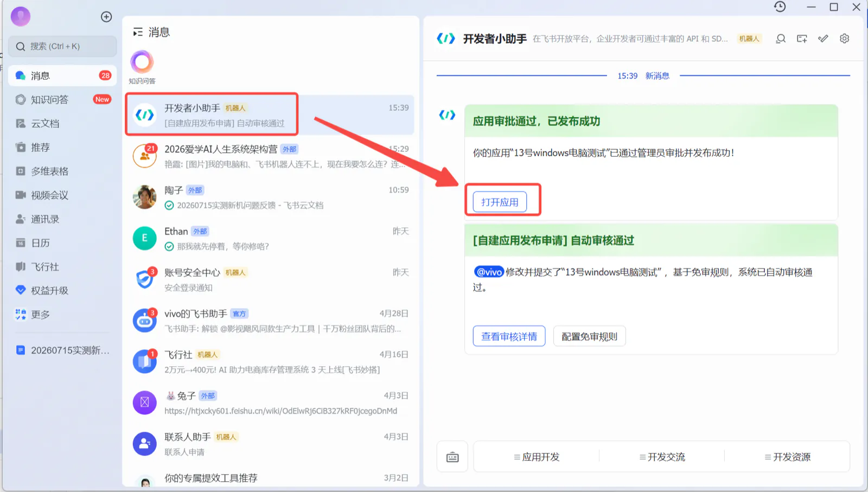The image size is (868, 492).
Task: Click the New badge on 知识问答
Action: point(102,99)
